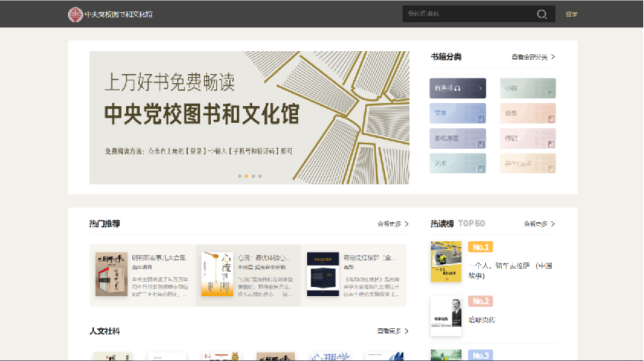The width and height of the screenshot is (644, 361).
Task: Click the 中央党校图书和文化馆 logo icon
Action: point(75,14)
